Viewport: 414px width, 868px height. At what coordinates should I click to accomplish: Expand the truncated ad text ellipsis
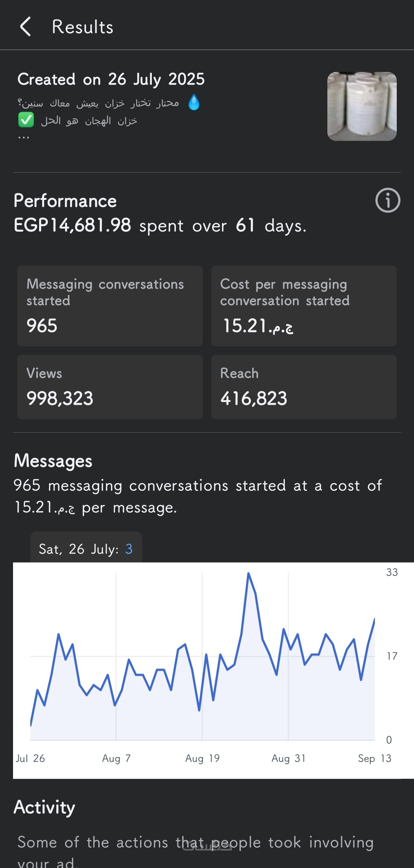click(x=23, y=137)
